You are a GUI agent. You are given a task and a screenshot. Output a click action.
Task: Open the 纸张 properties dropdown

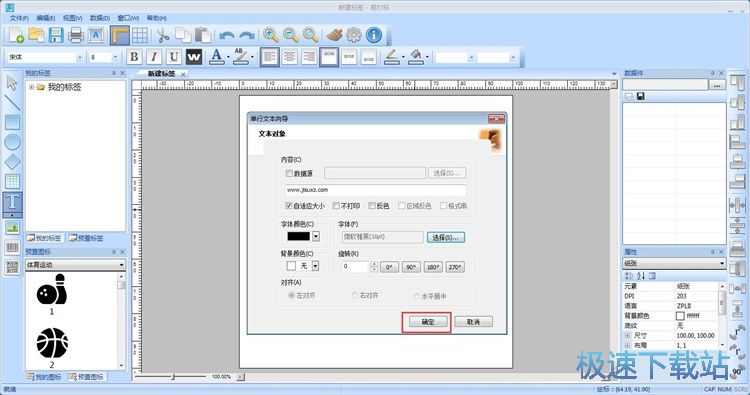[x=722, y=263]
